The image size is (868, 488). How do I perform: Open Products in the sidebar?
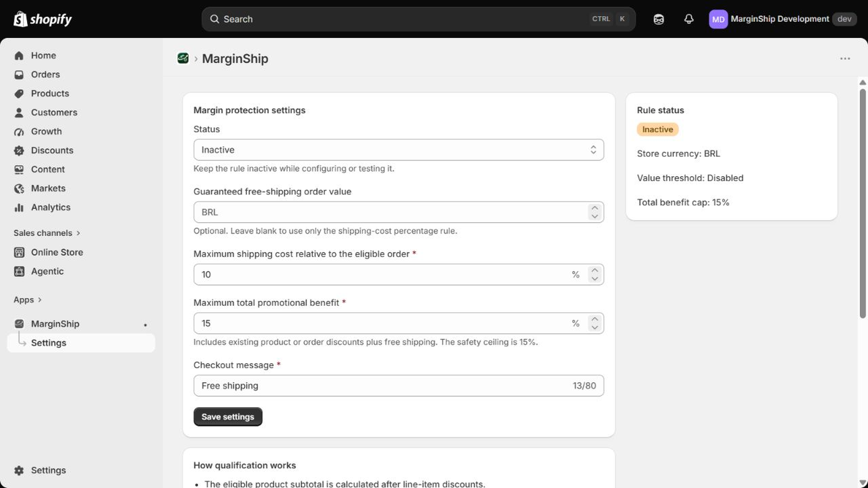click(x=81, y=93)
